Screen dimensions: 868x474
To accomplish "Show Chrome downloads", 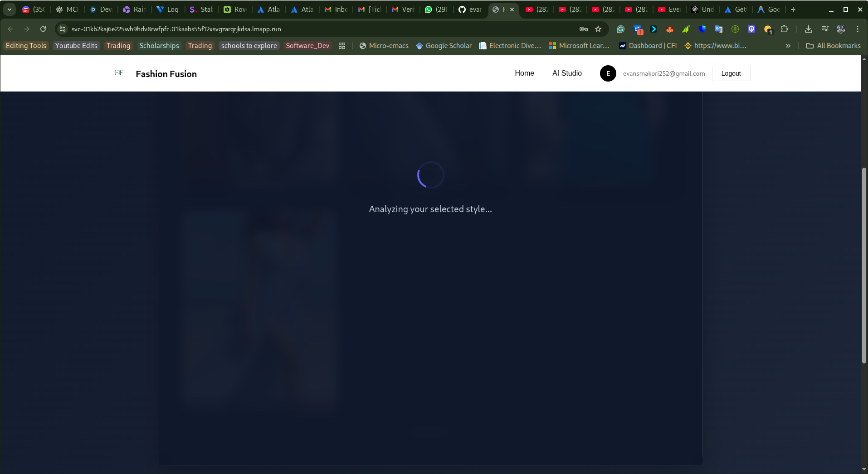I will (x=809, y=29).
